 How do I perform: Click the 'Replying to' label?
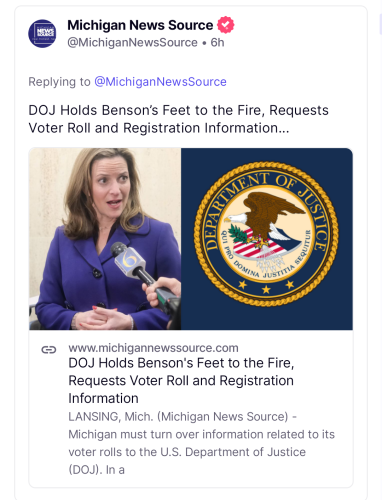pyautogui.click(x=59, y=82)
